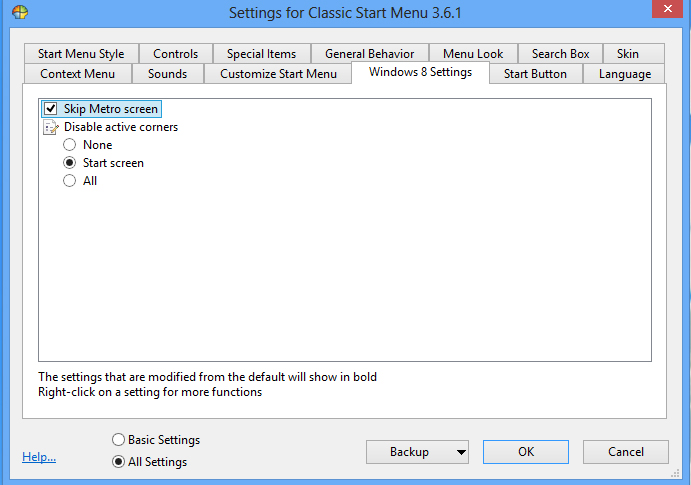Viewport: 691px width, 485px height.
Task: Click the Disable active corners setting icon
Action: tap(51, 127)
